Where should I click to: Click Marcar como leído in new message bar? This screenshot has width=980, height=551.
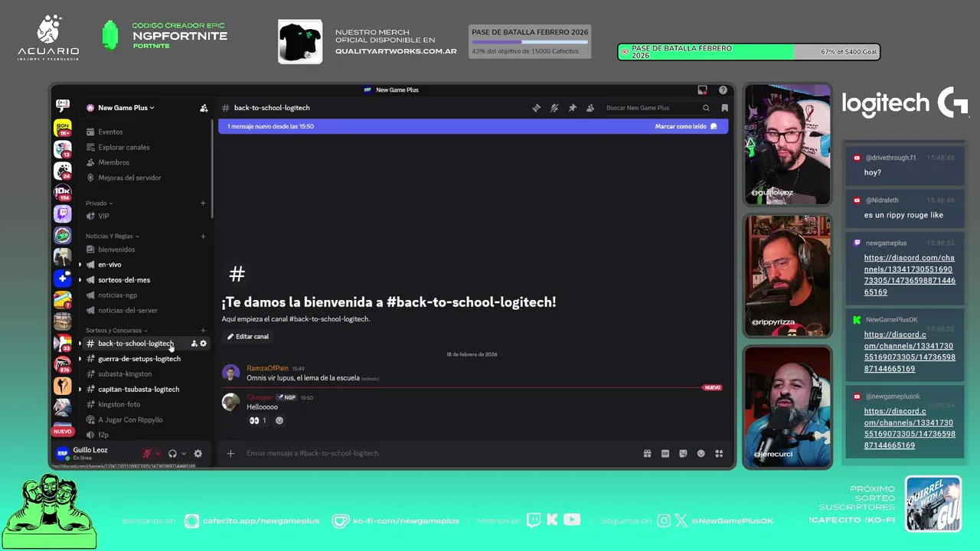point(685,126)
